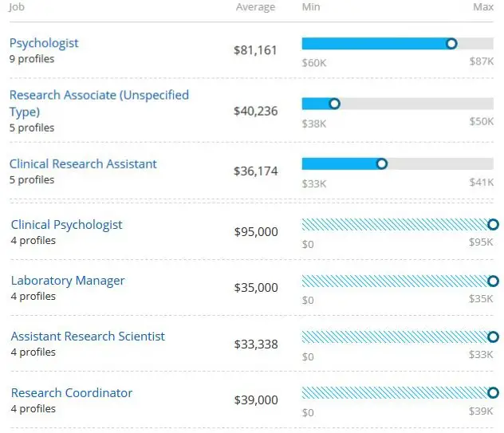The width and height of the screenshot is (504, 433).
Task: Open the Psychologist job link
Action: coord(44,43)
